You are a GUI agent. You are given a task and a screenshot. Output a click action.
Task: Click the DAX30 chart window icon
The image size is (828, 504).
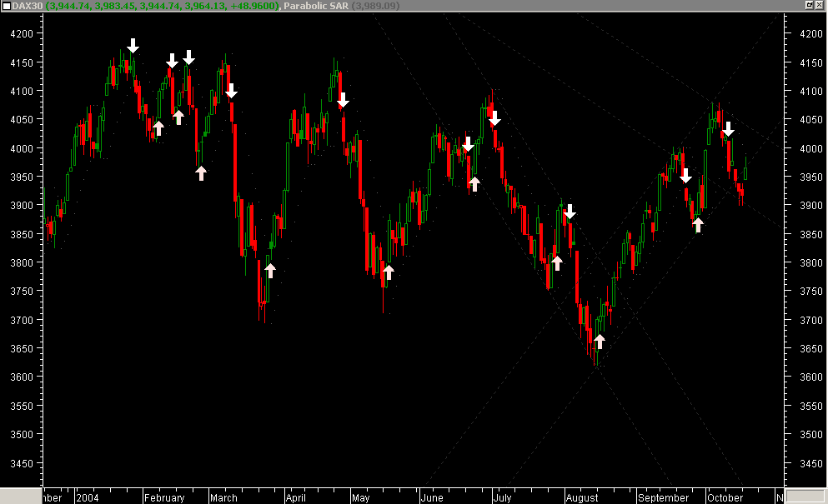7,6
